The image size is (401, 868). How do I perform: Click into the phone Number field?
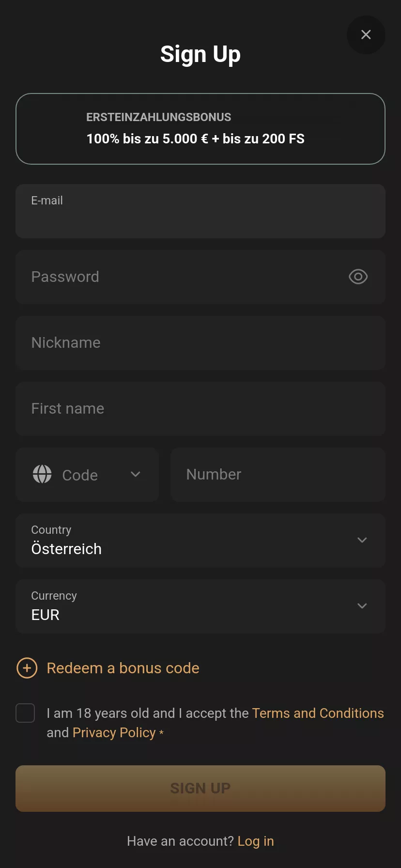click(x=278, y=475)
